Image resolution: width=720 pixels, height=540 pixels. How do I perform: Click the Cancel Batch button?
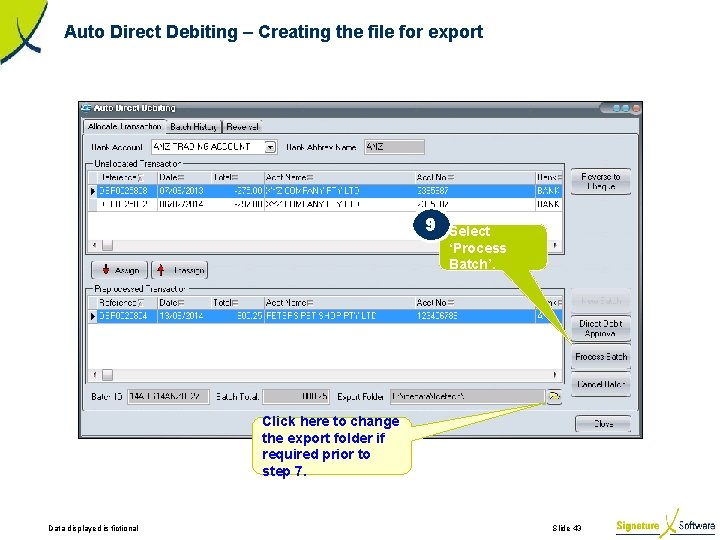[x=601, y=384]
